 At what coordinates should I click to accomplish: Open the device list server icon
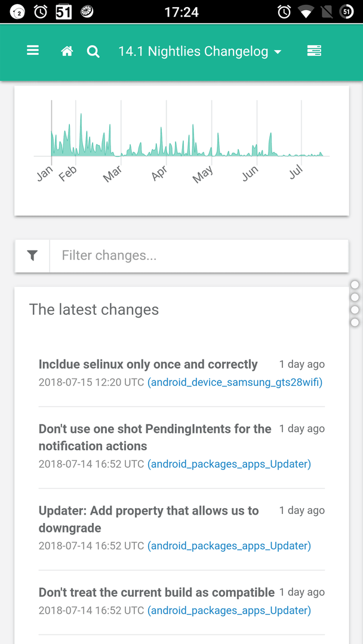click(x=314, y=51)
